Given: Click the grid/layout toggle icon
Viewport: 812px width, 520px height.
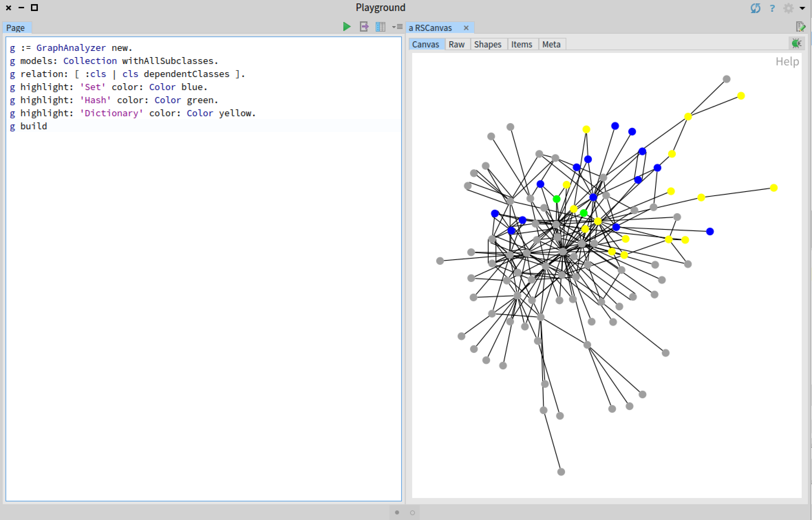Looking at the screenshot, I should coord(380,27).
